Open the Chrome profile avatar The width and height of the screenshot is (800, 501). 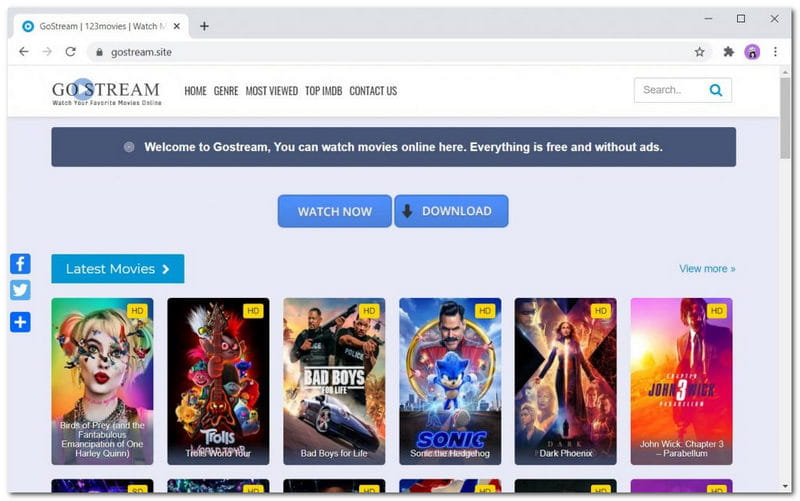tap(752, 52)
